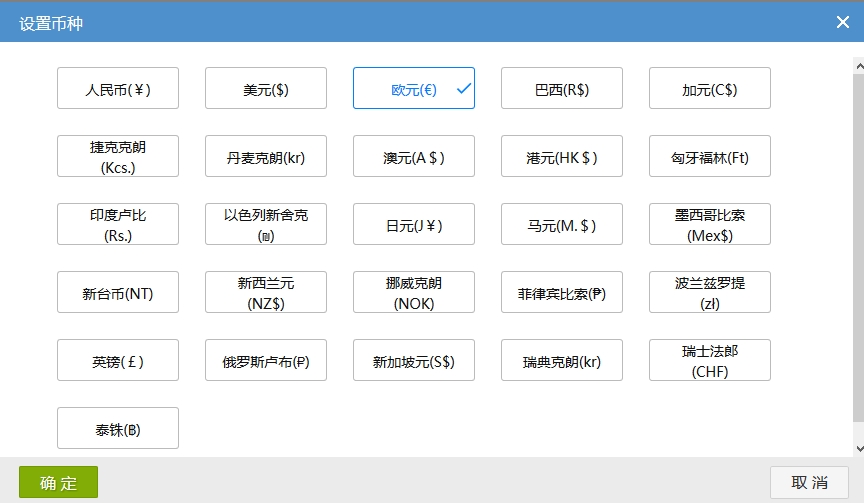Select 瑞典克朗(kr) currency
This screenshot has width=864, height=503.
(x=561, y=360)
